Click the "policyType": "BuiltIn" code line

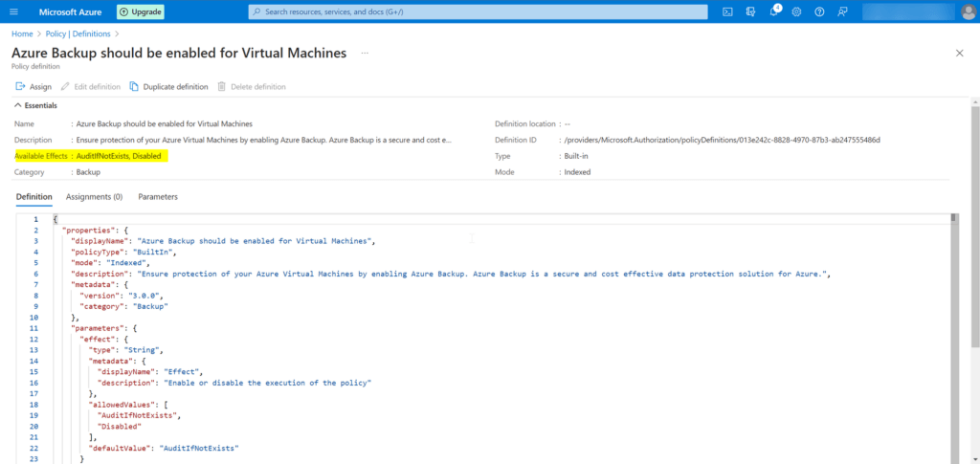tap(124, 253)
